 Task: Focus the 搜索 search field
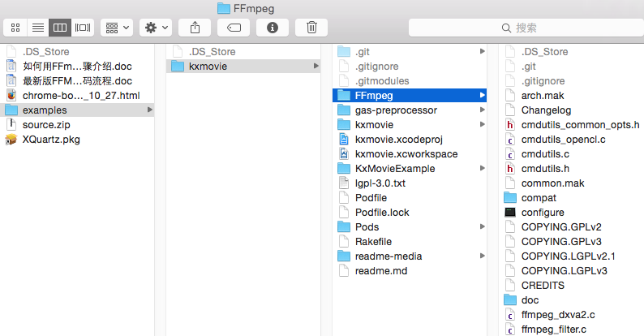(526, 28)
